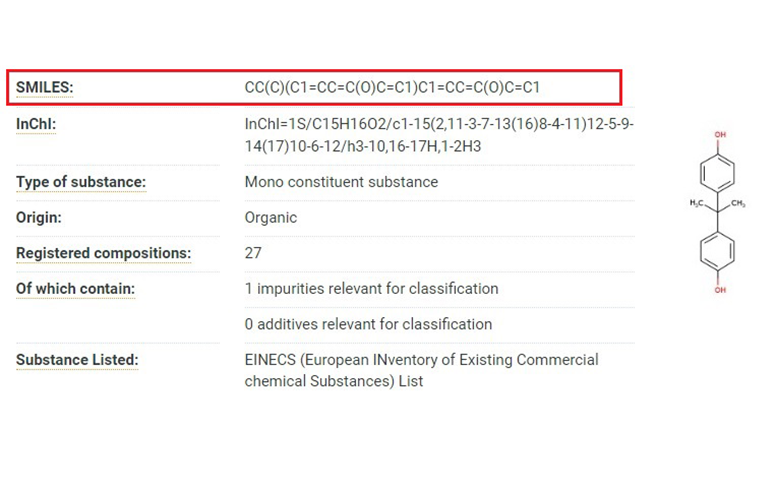Image resolution: width=776 pixels, height=489 pixels.
Task: Click the registered compositions count 27
Action: [x=253, y=253]
